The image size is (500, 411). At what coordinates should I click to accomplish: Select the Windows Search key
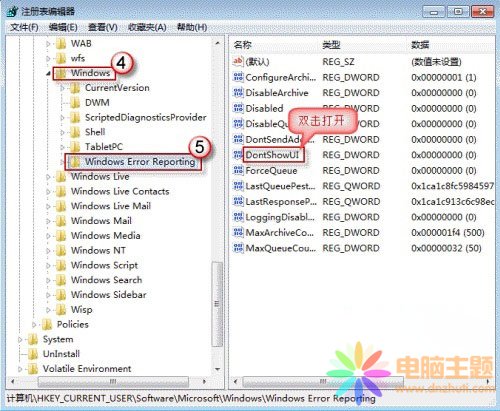(106, 280)
